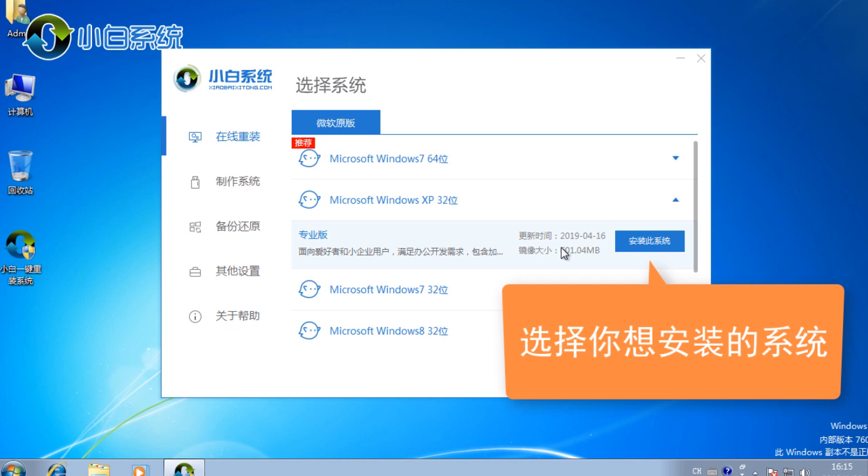868x476 pixels.
Task: Click the Windows7 64位 system icon
Action: pyautogui.click(x=309, y=159)
